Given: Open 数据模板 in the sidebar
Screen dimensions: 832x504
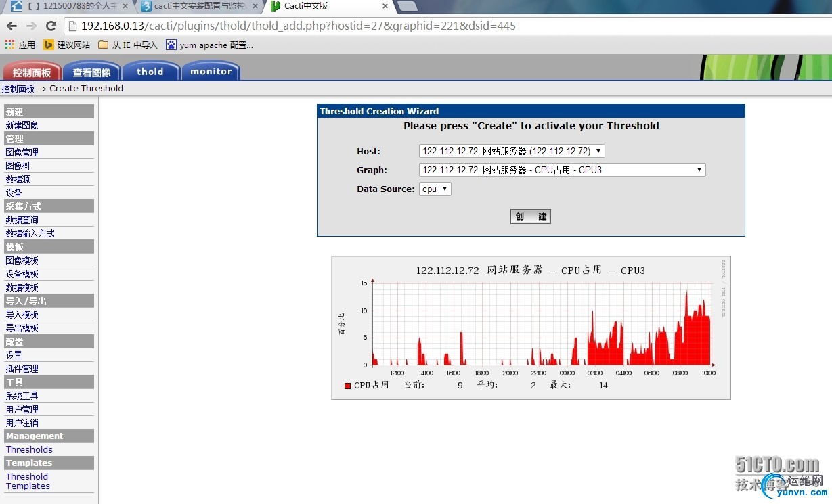Looking at the screenshot, I should (x=22, y=288).
